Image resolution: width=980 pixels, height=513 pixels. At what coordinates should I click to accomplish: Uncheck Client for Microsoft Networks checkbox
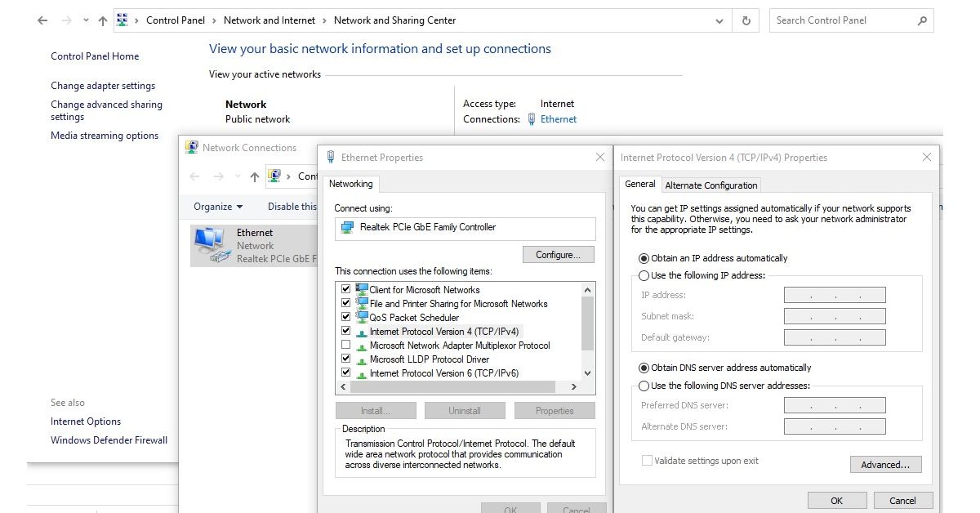point(345,289)
